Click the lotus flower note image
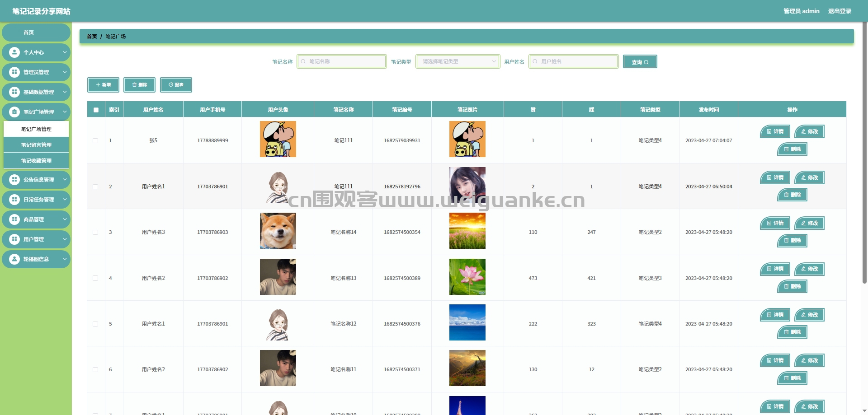This screenshot has width=868, height=415. click(467, 277)
